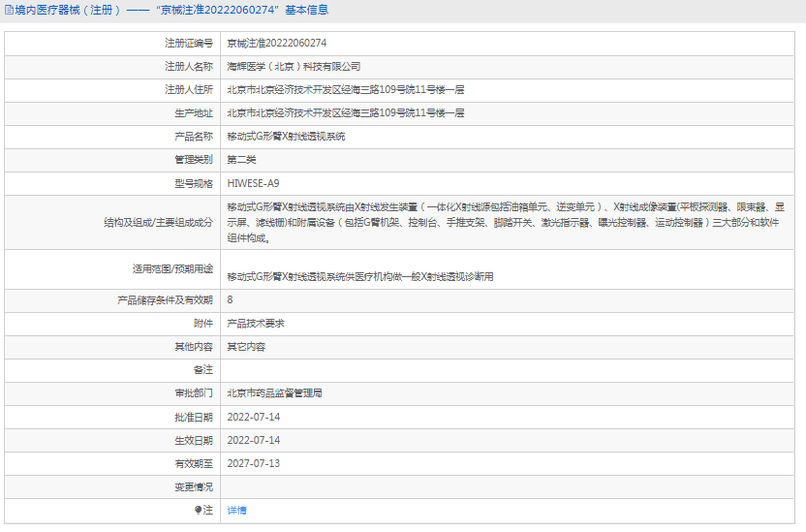Click the 其他内容 label
806x532 pixels.
click(194, 347)
